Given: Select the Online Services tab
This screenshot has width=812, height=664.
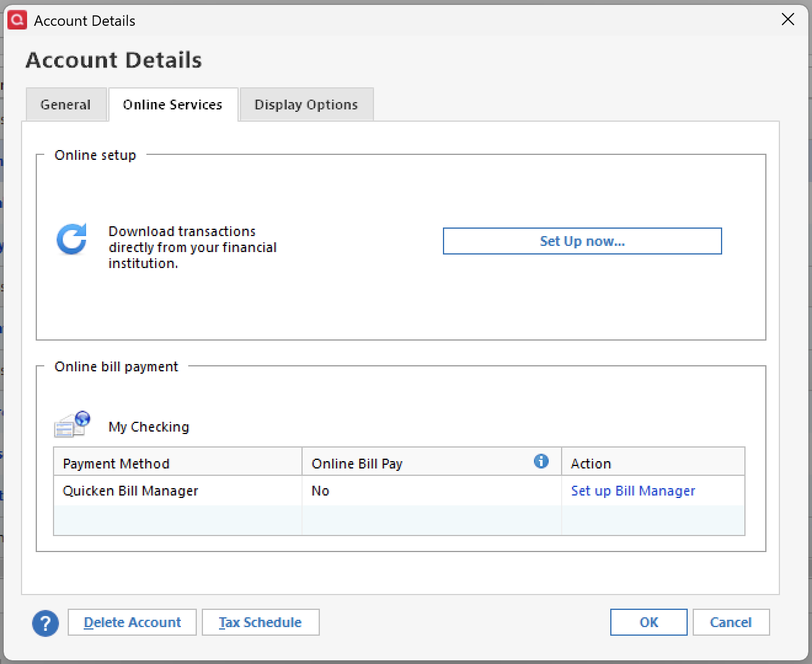Looking at the screenshot, I should (x=173, y=105).
